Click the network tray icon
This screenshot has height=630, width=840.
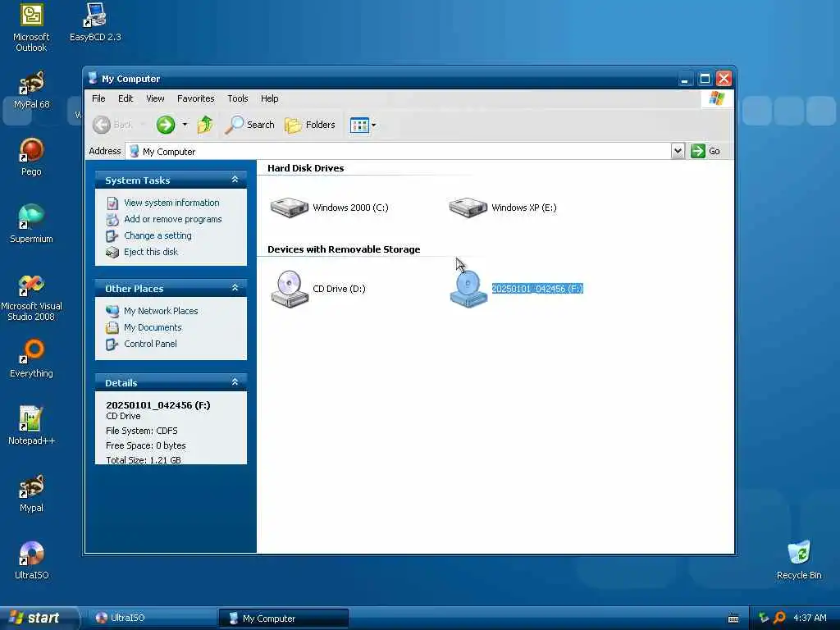(764, 618)
